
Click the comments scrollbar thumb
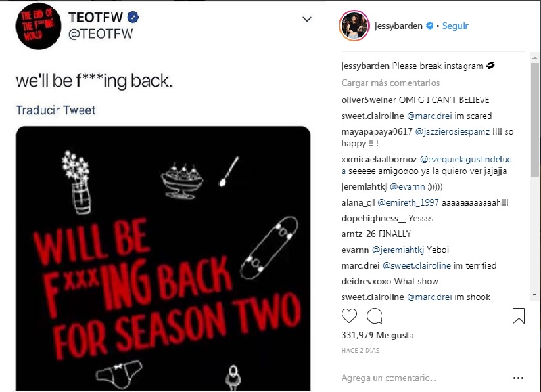point(535,120)
